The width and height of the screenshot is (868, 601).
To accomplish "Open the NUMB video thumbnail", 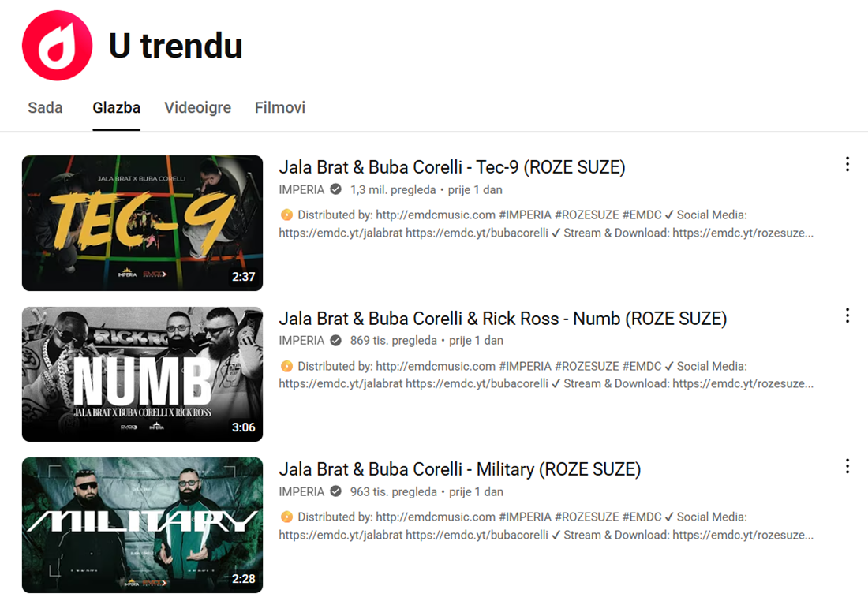I will pyautogui.click(x=142, y=373).
